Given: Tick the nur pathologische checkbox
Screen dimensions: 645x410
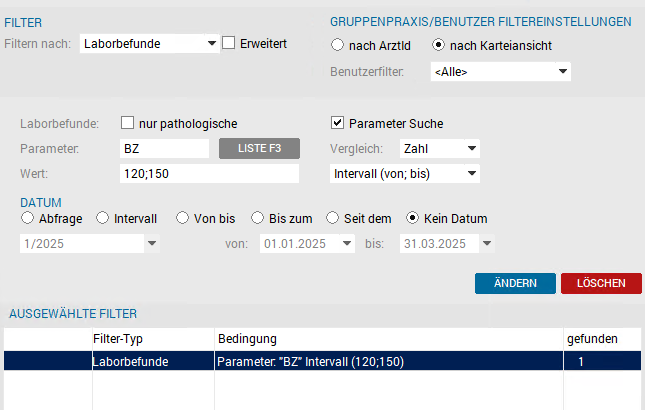Looking at the screenshot, I should tap(128, 123).
